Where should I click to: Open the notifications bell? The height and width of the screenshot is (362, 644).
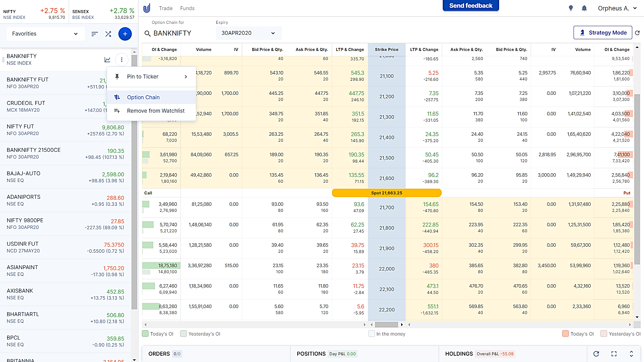pyautogui.click(x=584, y=8)
